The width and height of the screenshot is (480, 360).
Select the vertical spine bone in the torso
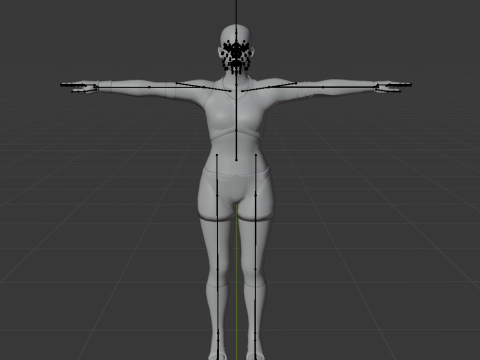pyautogui.click(x=236, y=123)
